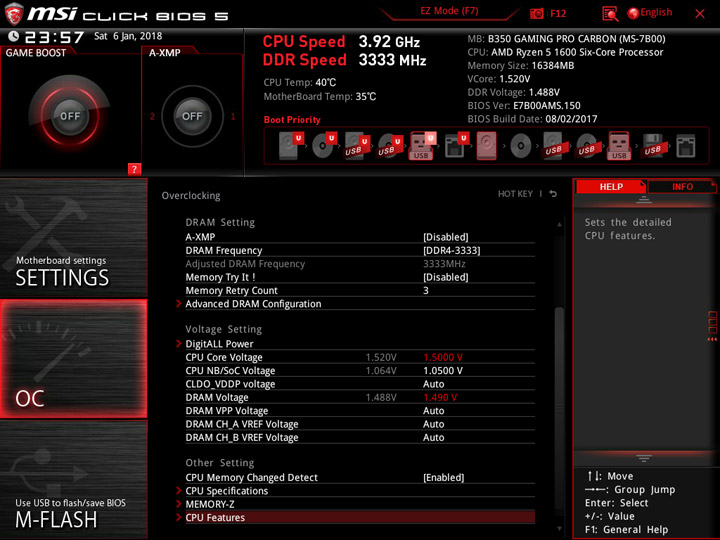Click the UEFI hard disk boot device icon
Viewport: 720px width, 540px height.
point(291,146)
